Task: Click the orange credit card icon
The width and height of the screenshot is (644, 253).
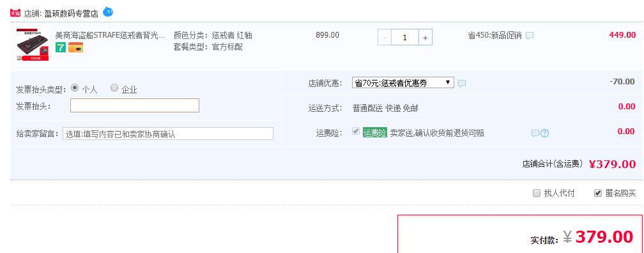Action: pyautogui.click(x=75, y=47)
